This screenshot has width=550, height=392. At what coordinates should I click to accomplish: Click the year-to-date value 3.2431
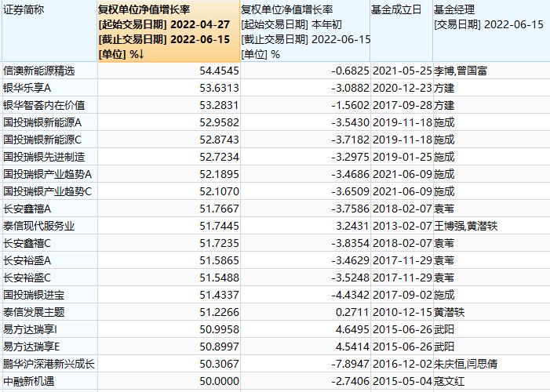pyautogui.click(x=352, y=226)
